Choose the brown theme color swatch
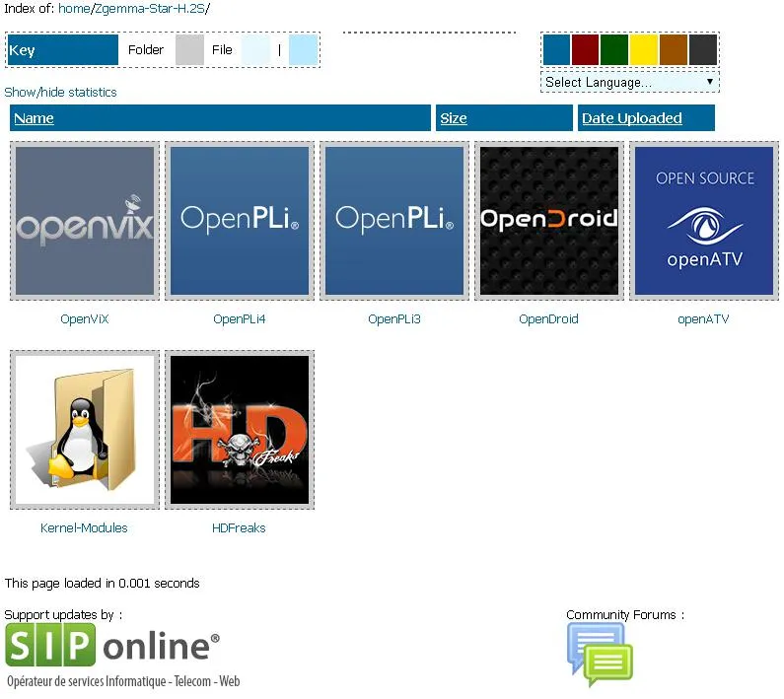The height and width of the screenshot is (699, 784). point(674,49)
